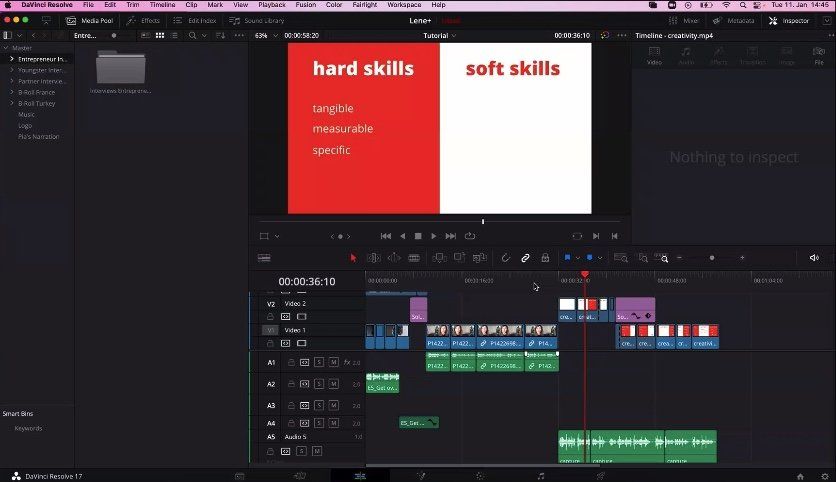This screenshot has height=482, width=836.
Task: Toggle the timeline Snapping magnet icon
Action: [505, 258]
